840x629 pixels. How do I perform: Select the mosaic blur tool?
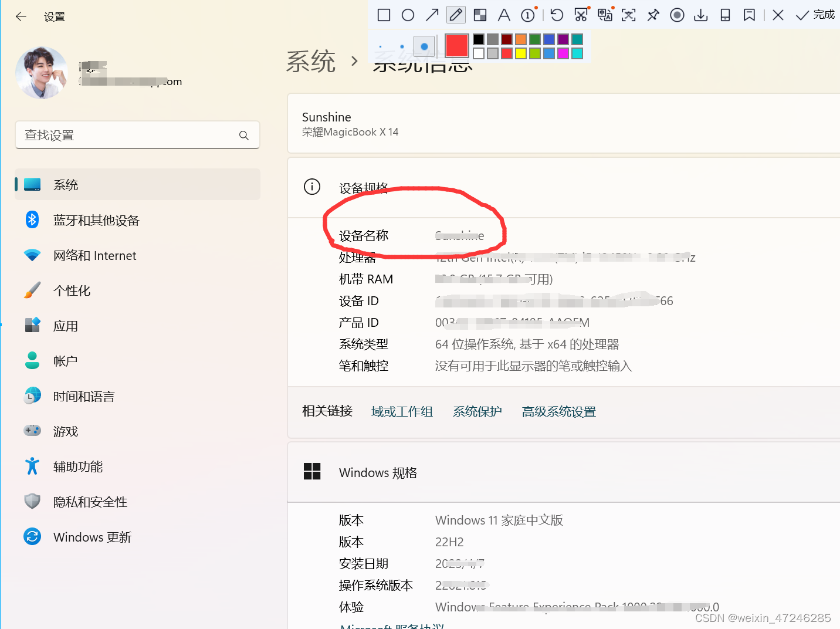pos(480,15)
